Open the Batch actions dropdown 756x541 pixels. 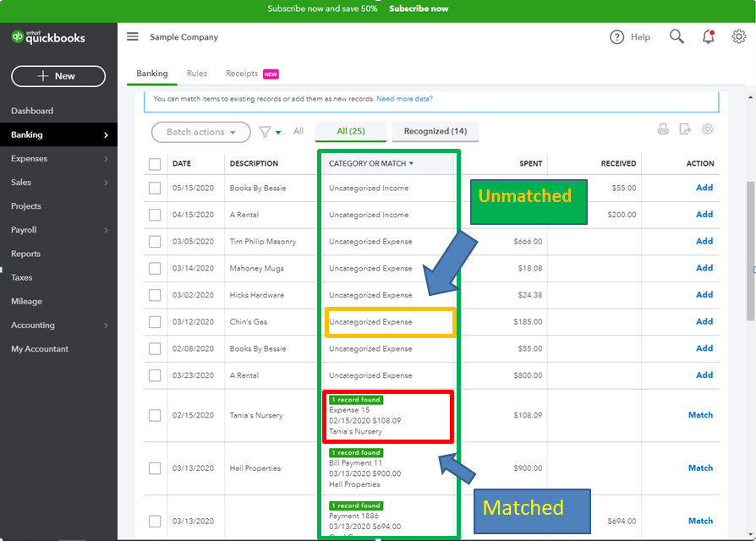[201, 132]
